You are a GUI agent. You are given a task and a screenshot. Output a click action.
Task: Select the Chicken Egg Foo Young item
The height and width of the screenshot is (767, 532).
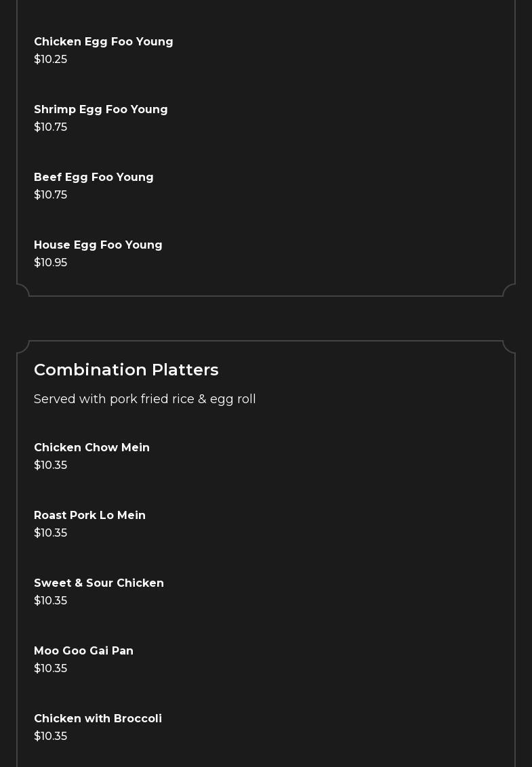104,42
